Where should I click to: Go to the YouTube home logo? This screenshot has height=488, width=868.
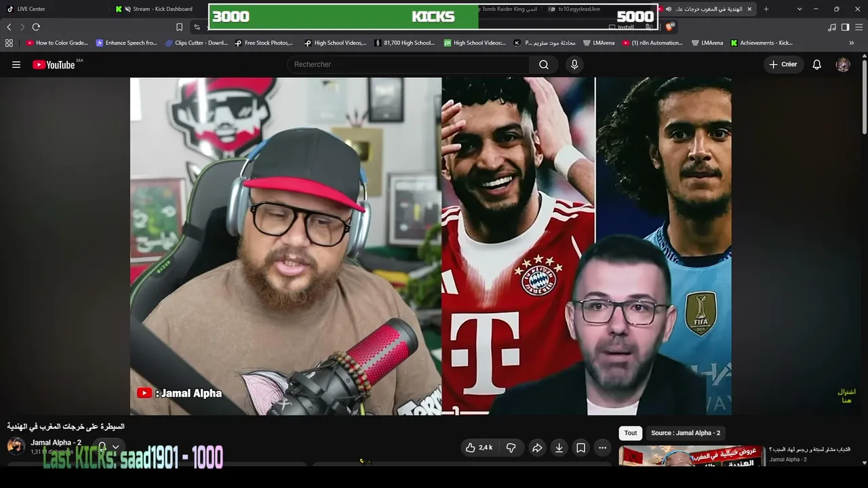[54, 64]
